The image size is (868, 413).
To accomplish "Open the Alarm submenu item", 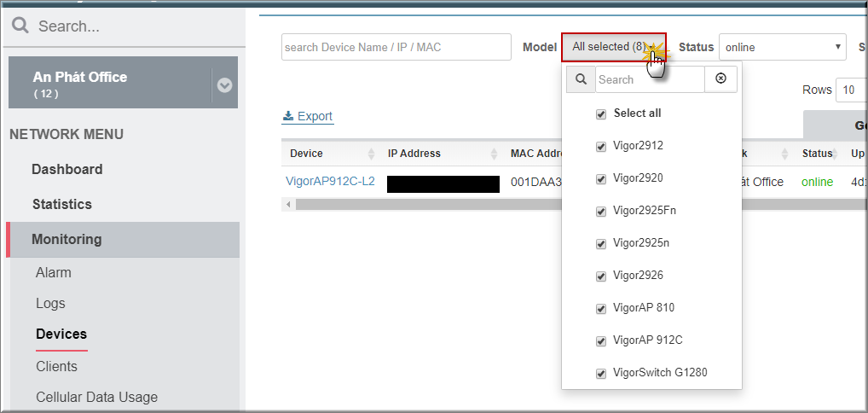I will coord(54,273).
